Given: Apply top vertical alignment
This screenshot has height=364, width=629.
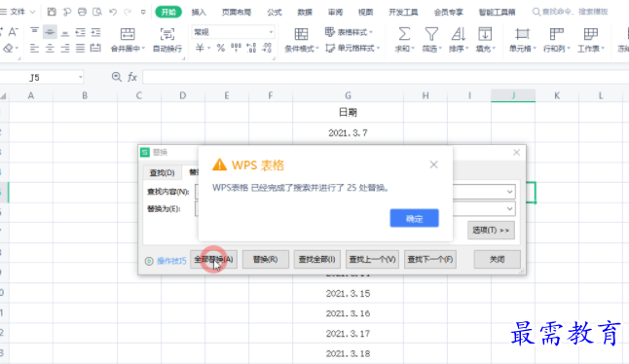Looking at the screenshot, I should point(34,32).
